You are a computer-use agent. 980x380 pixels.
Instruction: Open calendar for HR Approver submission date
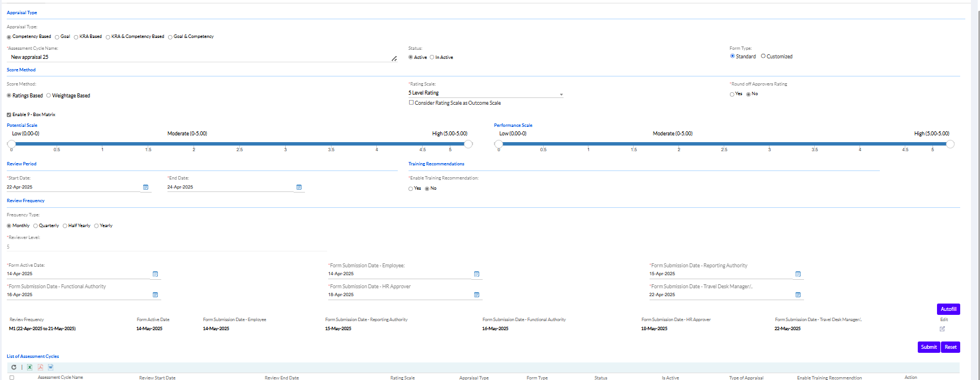tap(476, 295)
